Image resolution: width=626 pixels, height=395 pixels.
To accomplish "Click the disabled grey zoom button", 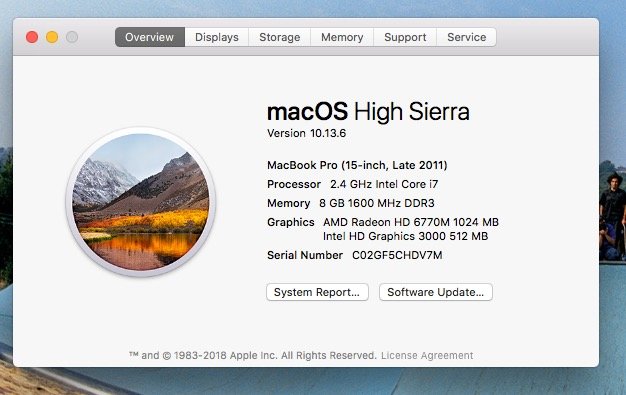I will coord(72,37).
